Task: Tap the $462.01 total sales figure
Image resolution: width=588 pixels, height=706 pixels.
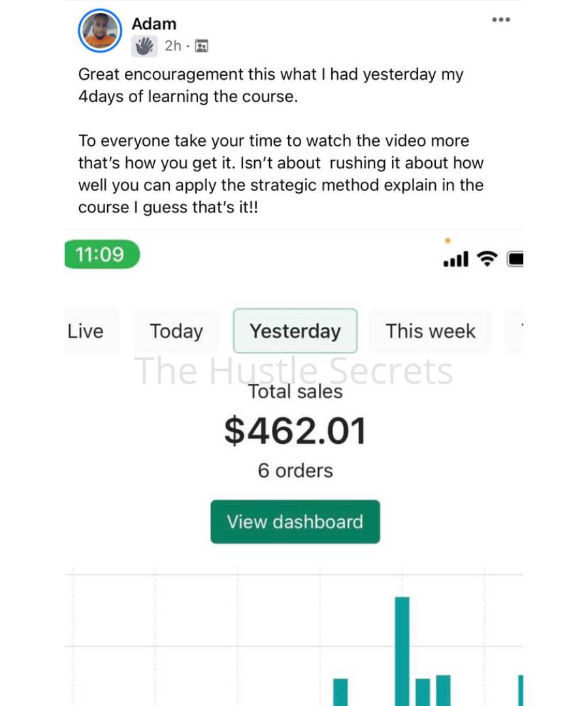Action: point(295,431)
